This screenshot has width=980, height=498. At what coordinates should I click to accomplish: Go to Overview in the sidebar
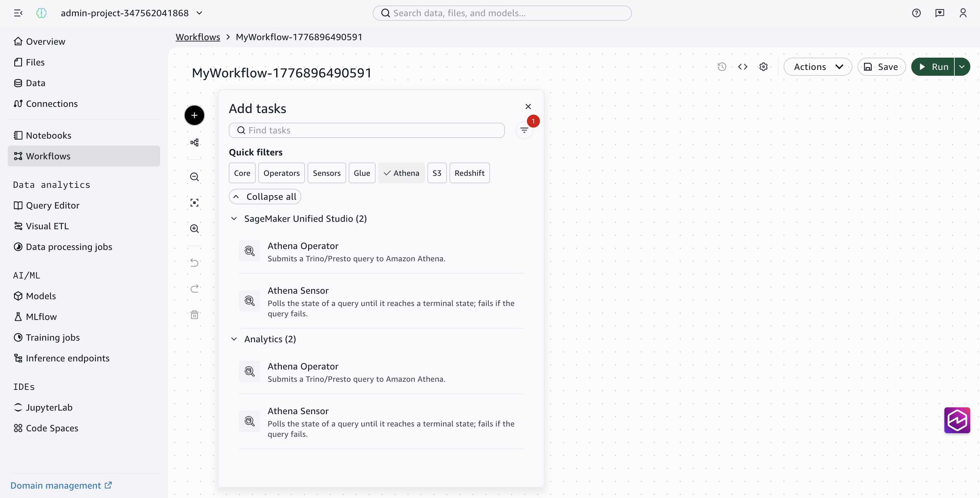point(84,41)
